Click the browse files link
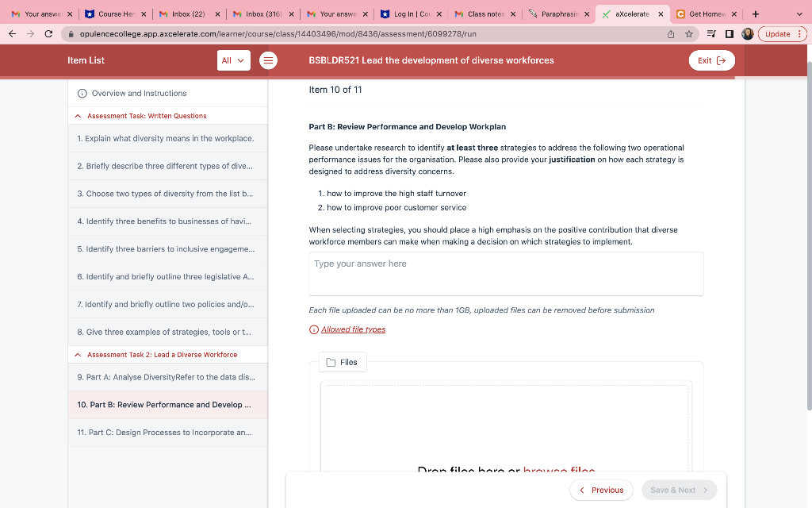The width and height of the screenshot is (812, 508). (558, 471)
